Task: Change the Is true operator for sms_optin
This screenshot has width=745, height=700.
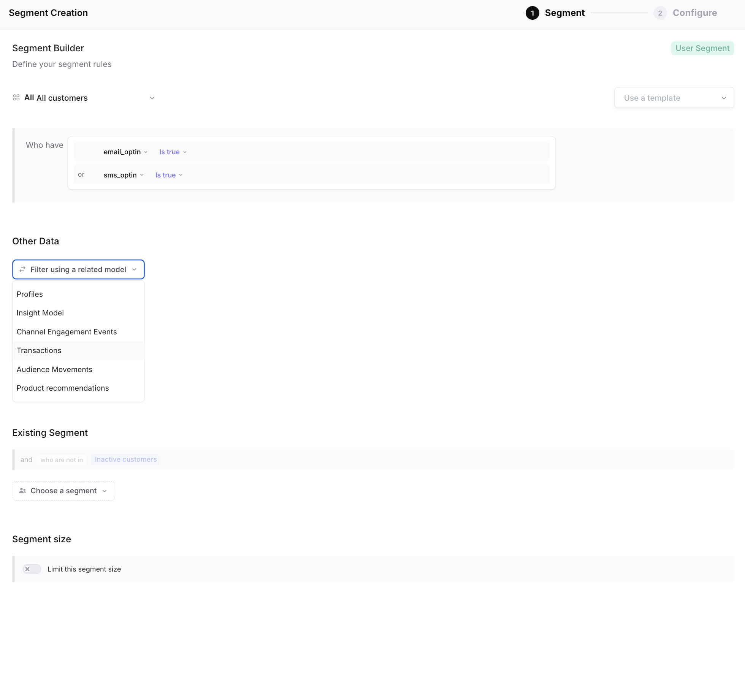Action: 169,175
